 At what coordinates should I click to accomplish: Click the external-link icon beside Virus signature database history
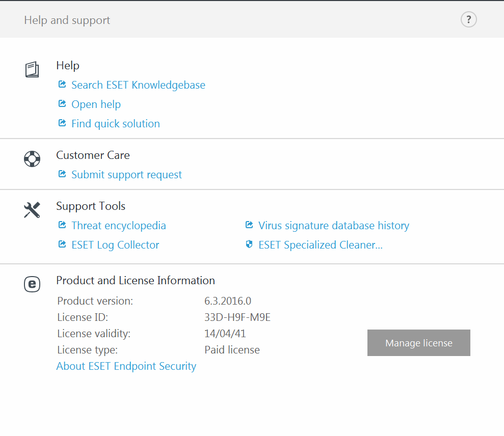[249, 225]
